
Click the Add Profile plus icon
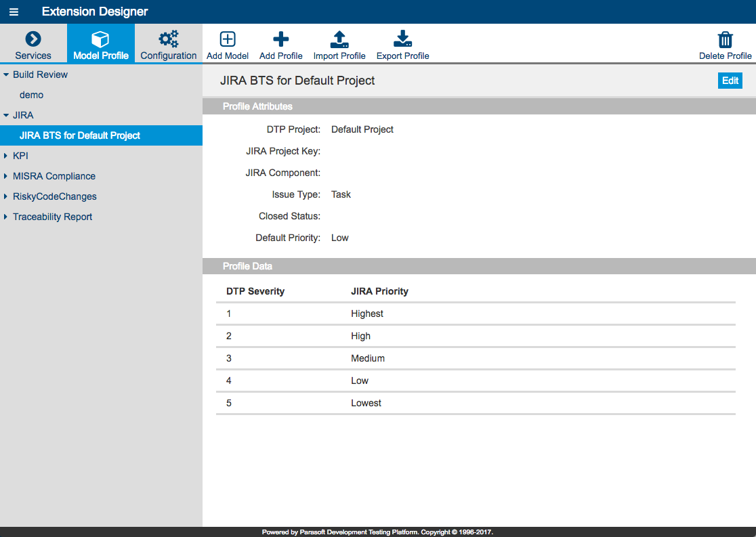(281, 39)
